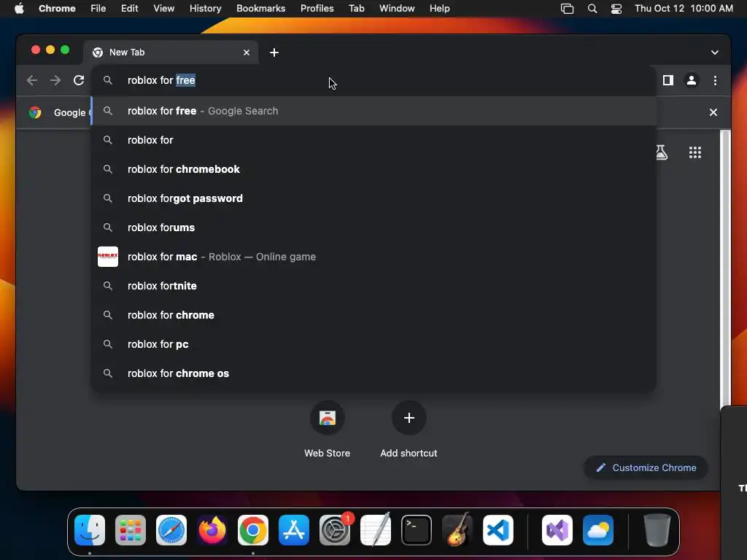Open the View menu

pos(163,9)
